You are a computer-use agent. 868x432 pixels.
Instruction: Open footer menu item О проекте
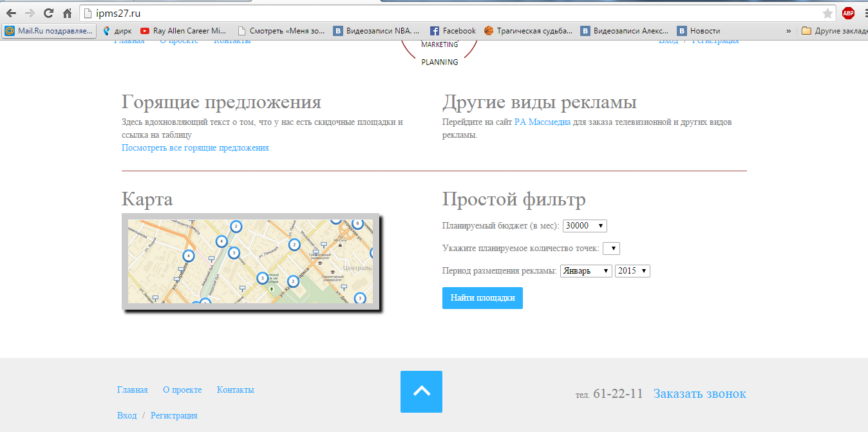point(182,390)
